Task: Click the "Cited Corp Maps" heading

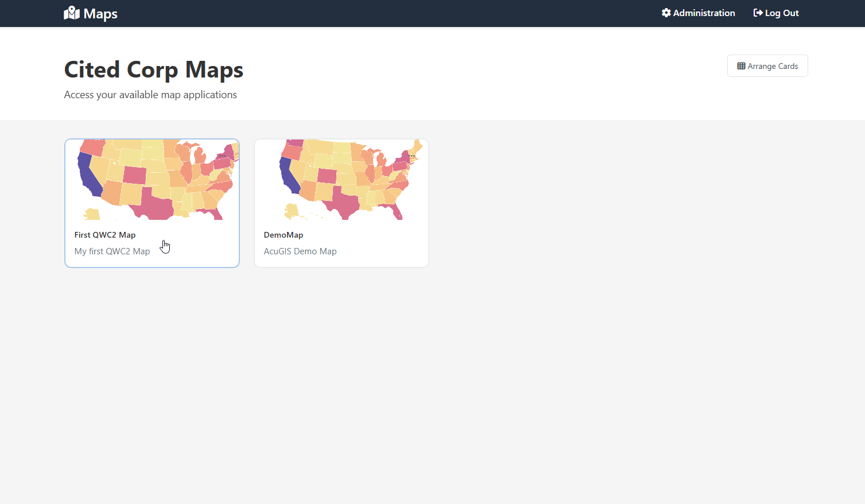Action: [154, 69]
